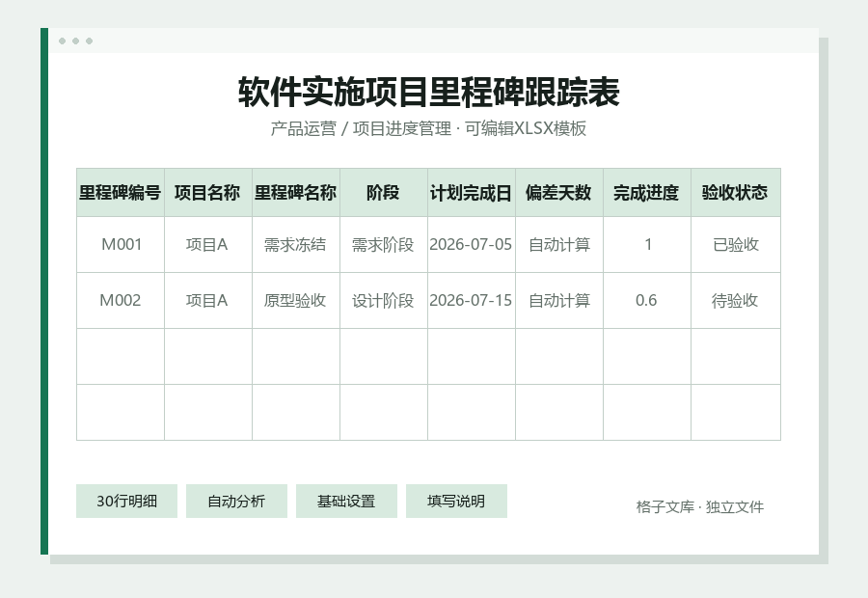Screen dimensions: 868x598
Task: Select the 阶段 column header
Action: click(x=384, y=193)
